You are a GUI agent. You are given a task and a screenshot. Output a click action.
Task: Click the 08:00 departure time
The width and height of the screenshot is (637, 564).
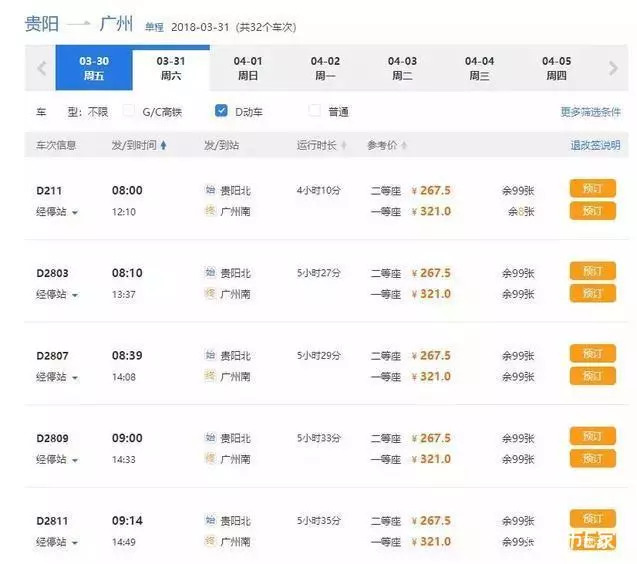coord(127,191)
